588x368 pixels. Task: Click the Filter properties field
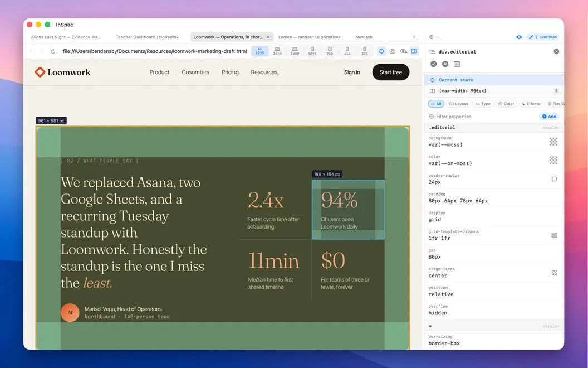[483, 117]
